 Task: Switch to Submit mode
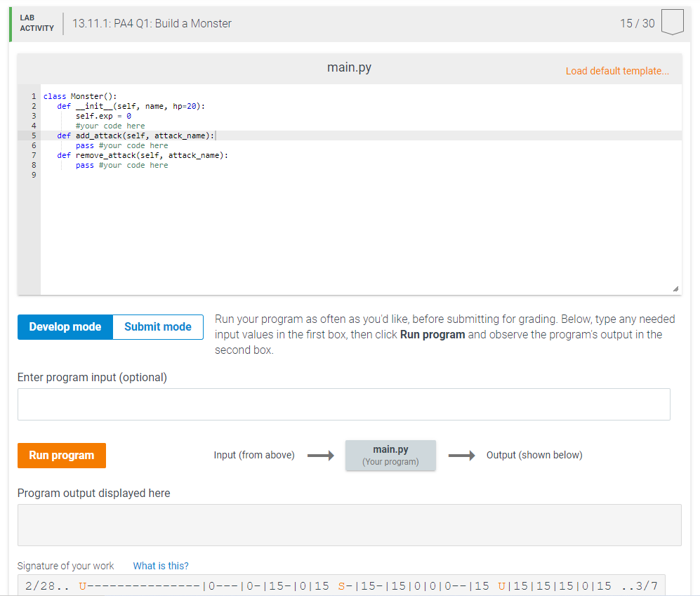click(158, 327)
